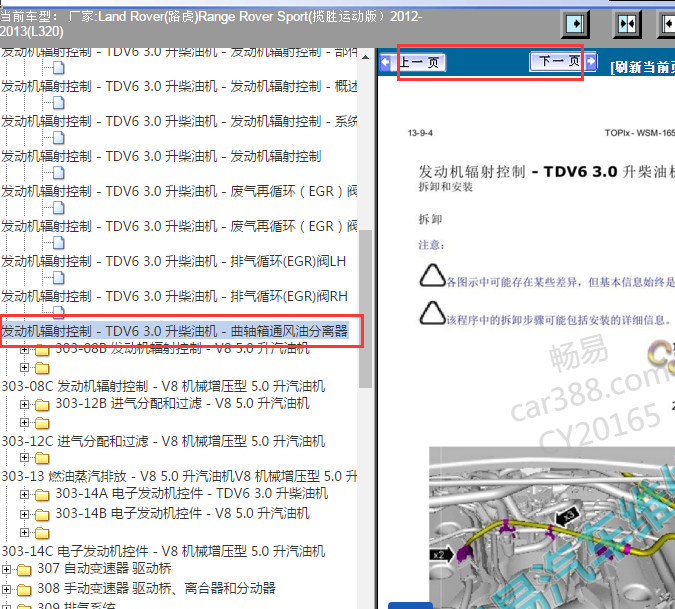Expand the 303-14C 电子发动机控件 node
This screenshot has height=609, width=675.
(x=25, y=533)
